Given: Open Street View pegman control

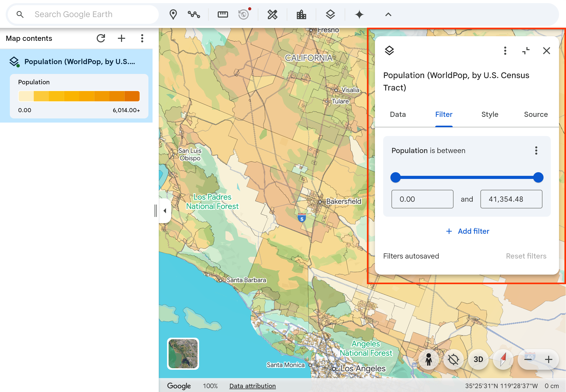Looking at the screenshot, I should pos(428,359).
